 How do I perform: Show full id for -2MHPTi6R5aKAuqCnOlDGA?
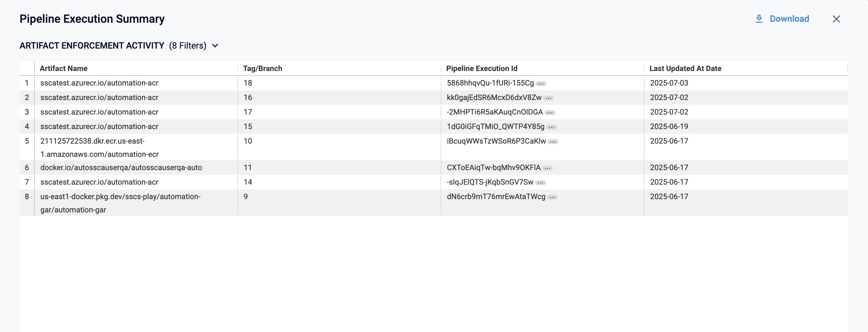tap(550, 113)
